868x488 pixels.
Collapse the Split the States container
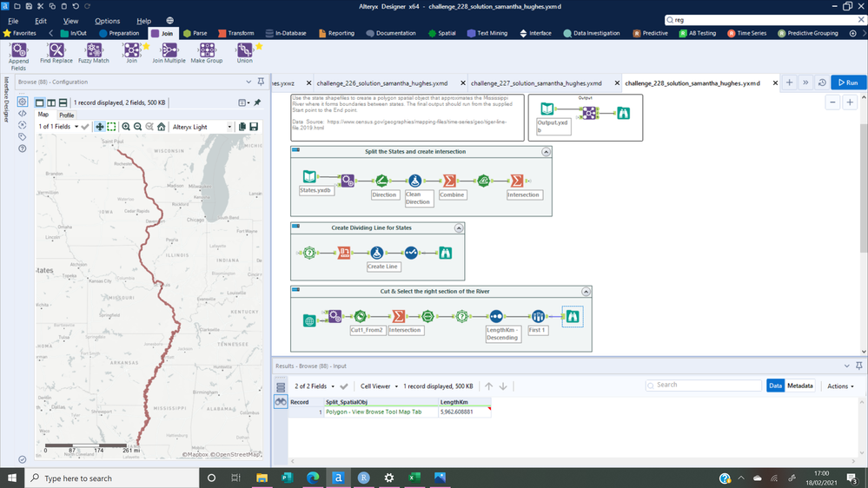(546, 152)
